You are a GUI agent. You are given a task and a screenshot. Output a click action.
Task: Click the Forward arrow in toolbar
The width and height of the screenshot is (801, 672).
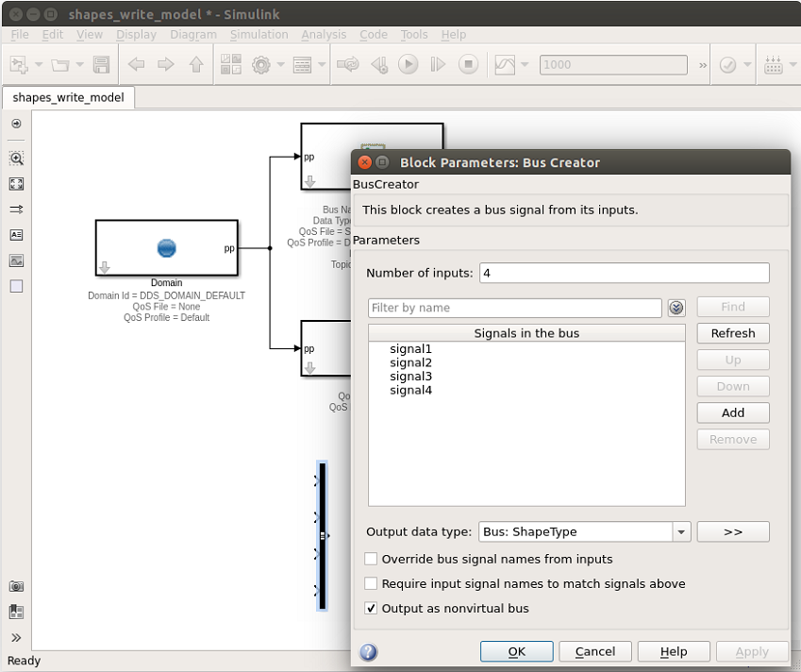166,64
